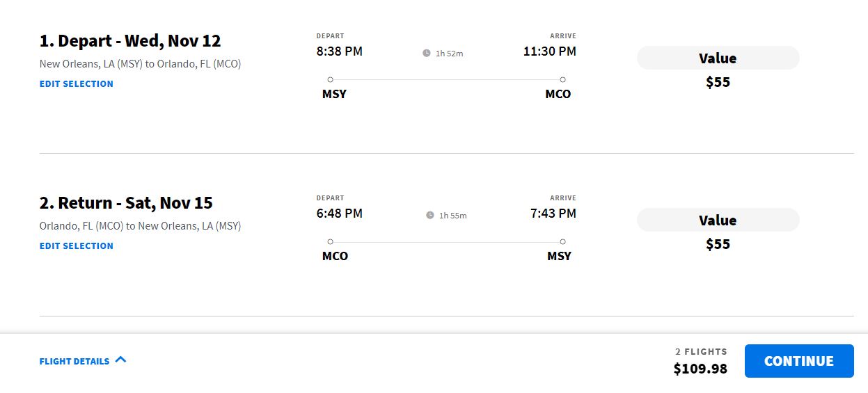Click the 7:43 PM return arrival time
Viewport: 868px width, 393px height.
pyautogui.click(x=553, y=214)
